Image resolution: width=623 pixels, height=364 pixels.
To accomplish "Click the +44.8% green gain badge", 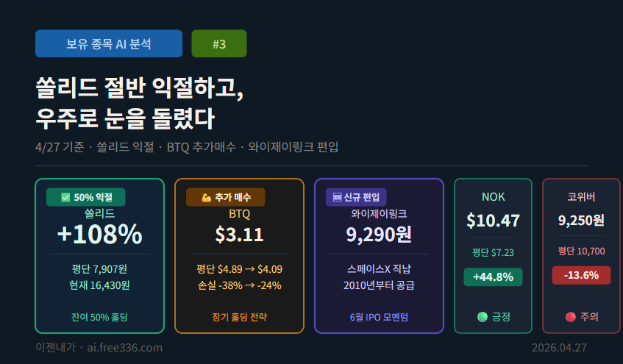I will pyautogui.click(x=493, y=277).
